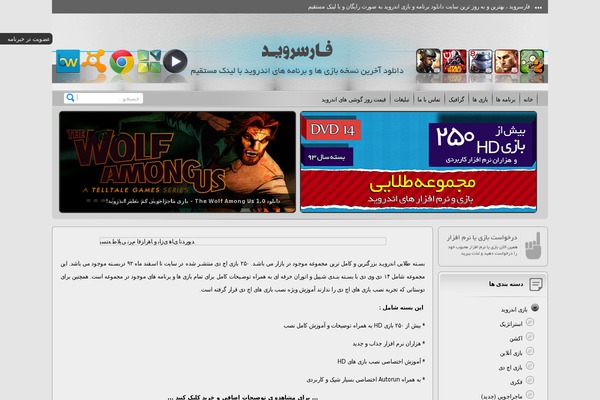This screenshot has height=400, width=600.
Task: Open the brawler fighter game icon
Action: [x=506, y=61]
